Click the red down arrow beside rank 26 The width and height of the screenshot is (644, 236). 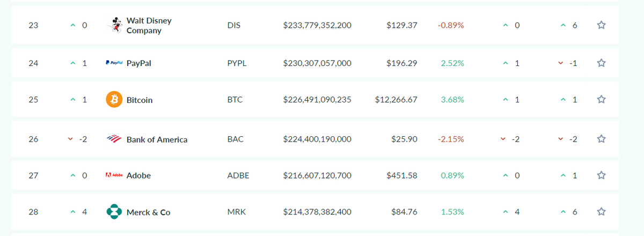tap(70, 139)
